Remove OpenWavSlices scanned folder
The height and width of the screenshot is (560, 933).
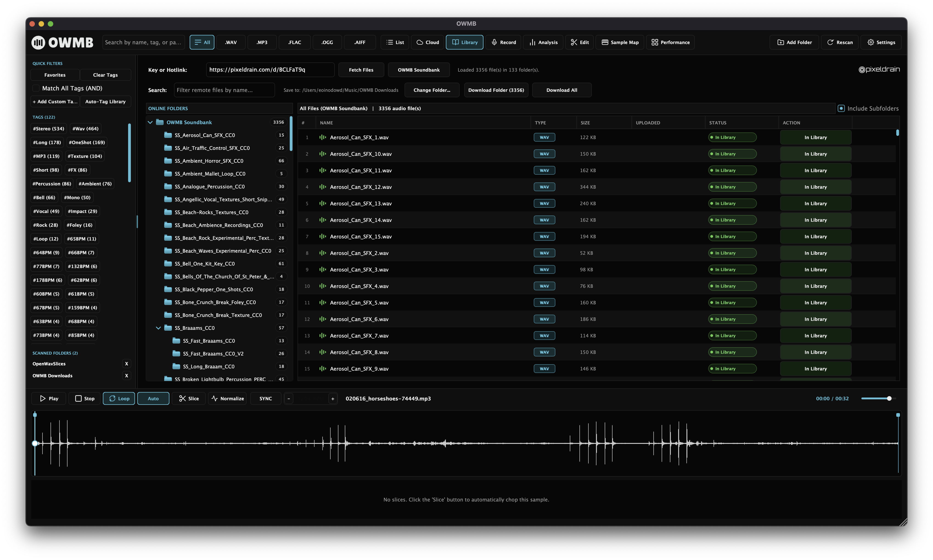tap(126, 364)
